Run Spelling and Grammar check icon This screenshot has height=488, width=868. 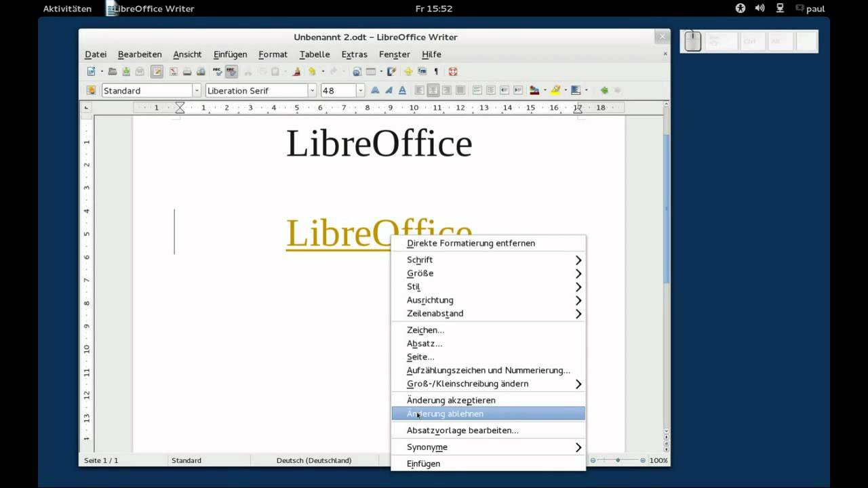217,71
